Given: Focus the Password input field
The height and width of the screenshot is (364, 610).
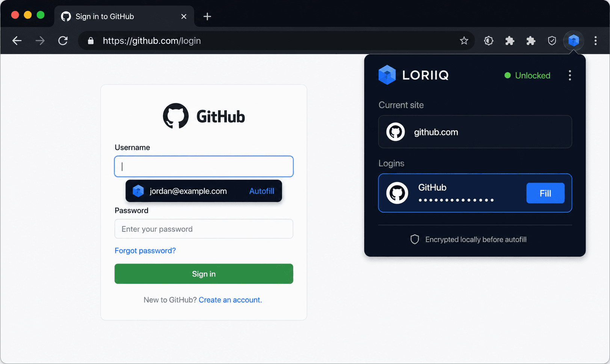Looking at the screenshot, I should (x=204, y=229).
